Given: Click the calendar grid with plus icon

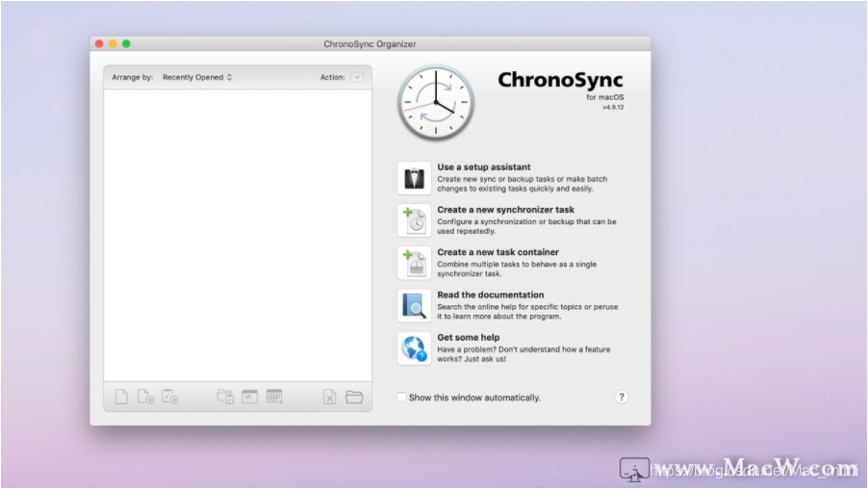Looking at the screenshot, I should (x=274, y=397).
